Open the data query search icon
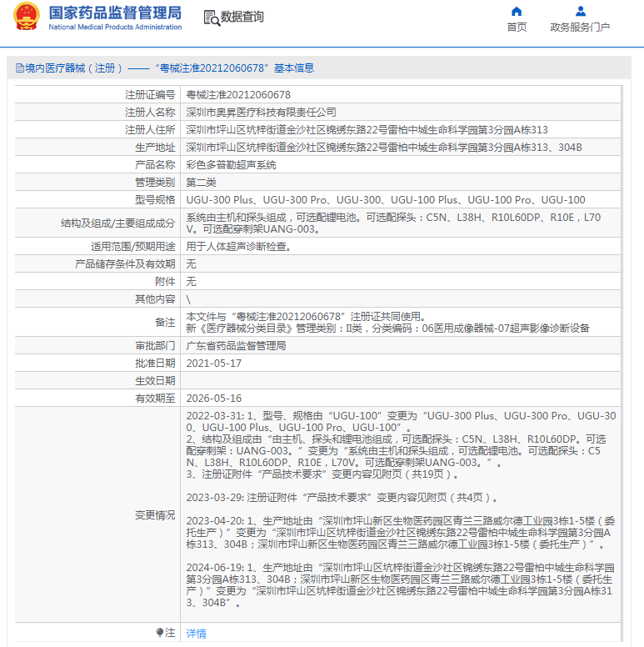The image size is (644, 647). click(212, 18)
